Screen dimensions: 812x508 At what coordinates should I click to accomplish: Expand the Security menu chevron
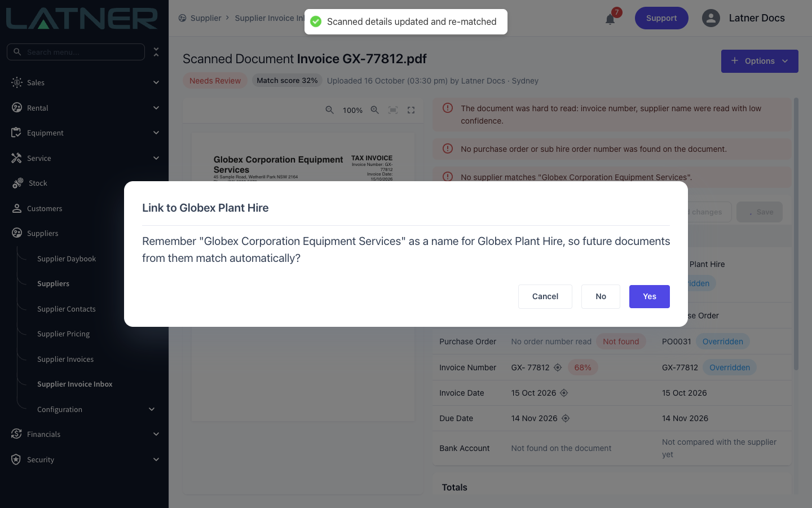click(x=156, y=459)
